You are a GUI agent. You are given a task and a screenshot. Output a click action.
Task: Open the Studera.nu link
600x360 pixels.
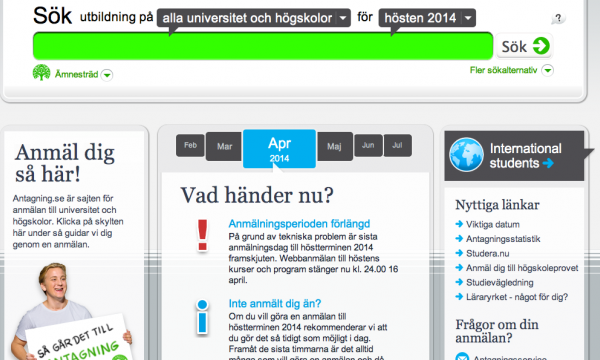tap(488, 254)
